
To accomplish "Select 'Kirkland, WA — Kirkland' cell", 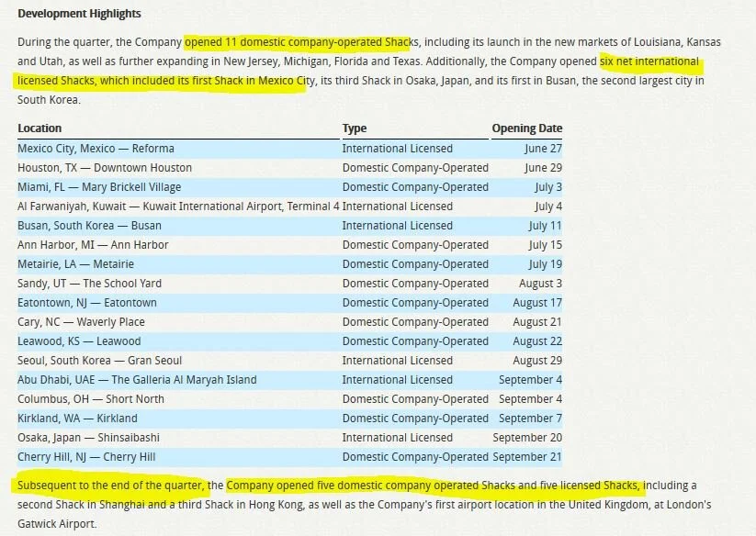I will coord(77,418).
